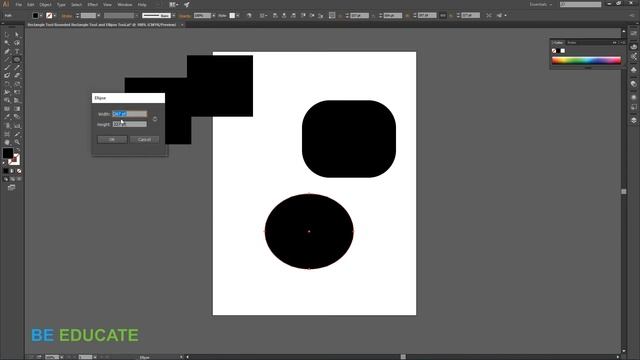This screenshot has width=640, height=360.
Task: Click the Opacity label link in control bar
Action: 185,16
